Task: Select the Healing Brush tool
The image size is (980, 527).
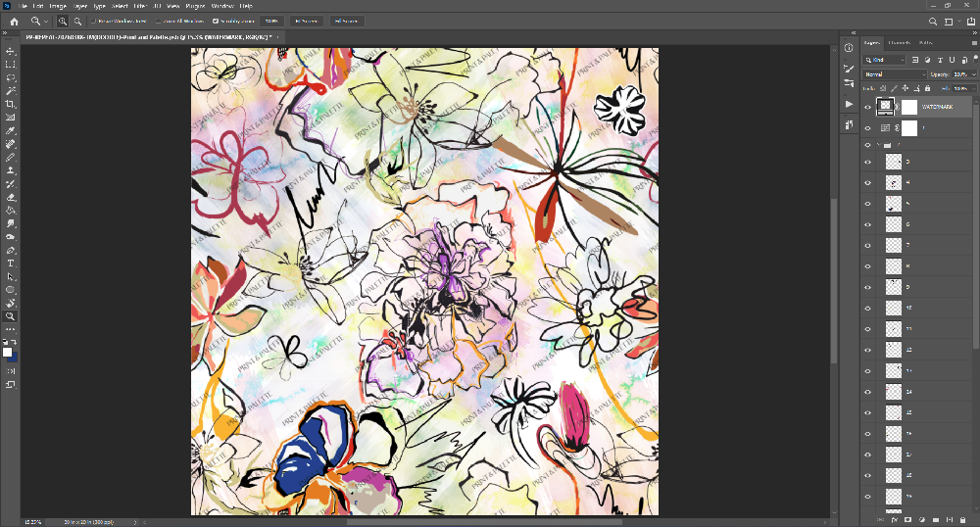Action: 10,144
